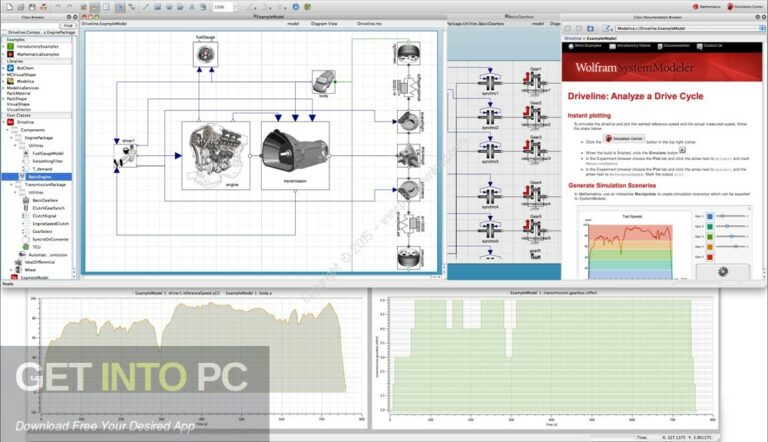Switch to the model tab of ExampleModel
768x442 pixels.
[x=293, y=24]
